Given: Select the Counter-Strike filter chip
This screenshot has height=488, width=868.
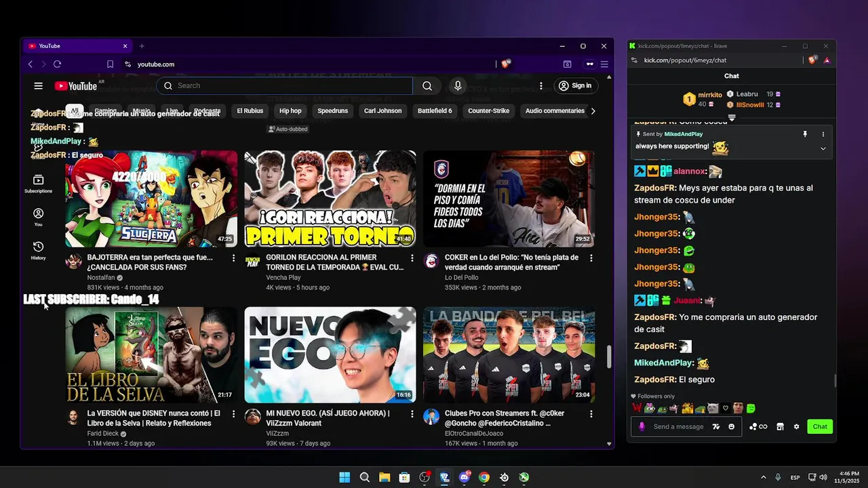Looking at the screenshot, I should [x=488, y=111].
